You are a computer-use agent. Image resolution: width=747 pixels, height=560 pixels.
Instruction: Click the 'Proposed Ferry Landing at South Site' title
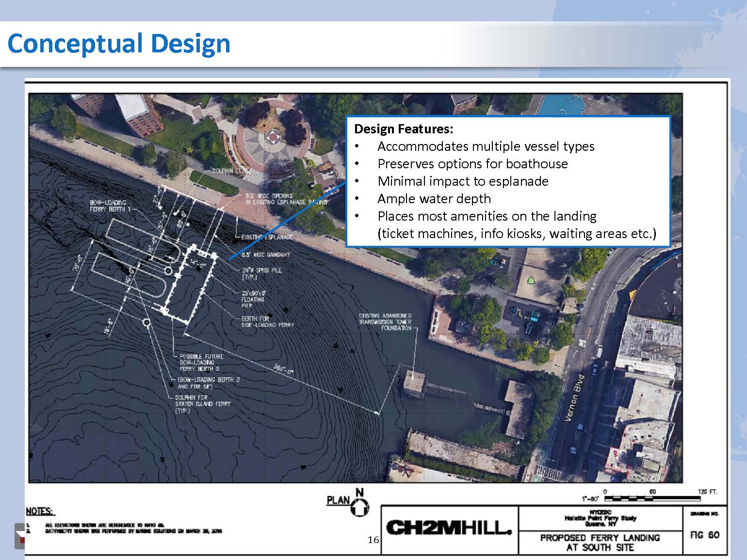point(600,543)
